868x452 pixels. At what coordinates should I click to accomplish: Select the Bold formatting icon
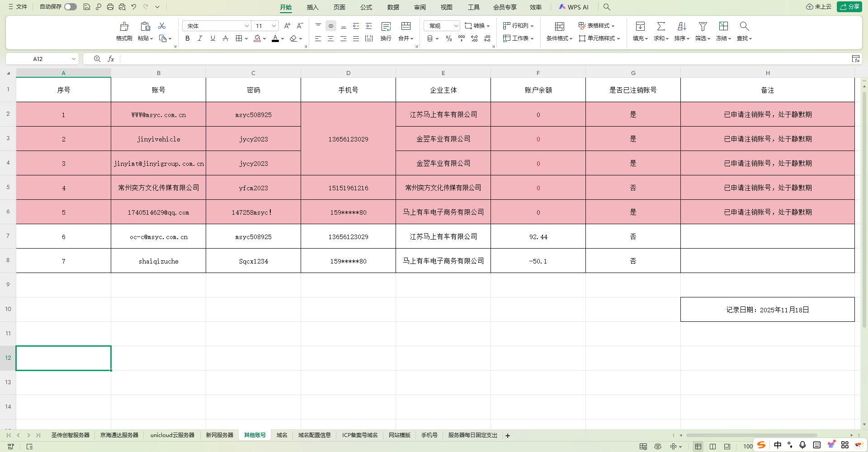[x=187, y=38]
